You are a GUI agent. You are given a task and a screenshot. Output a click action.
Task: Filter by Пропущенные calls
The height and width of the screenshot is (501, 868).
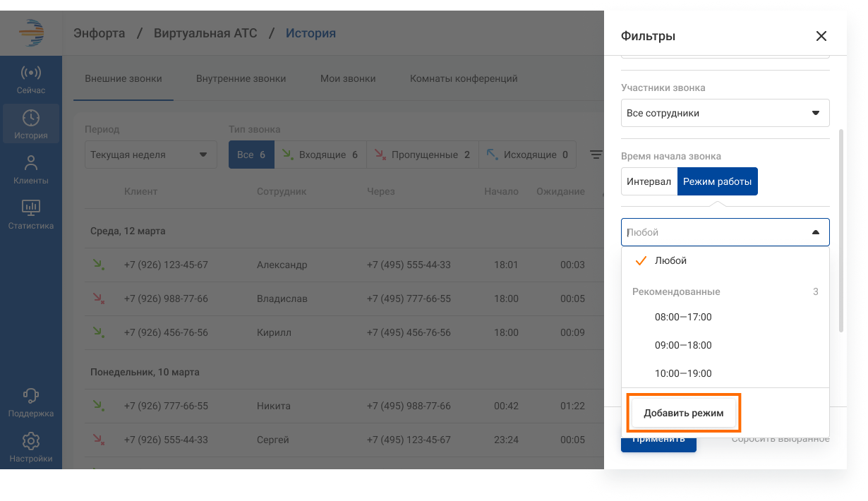[x=422, y=155]
